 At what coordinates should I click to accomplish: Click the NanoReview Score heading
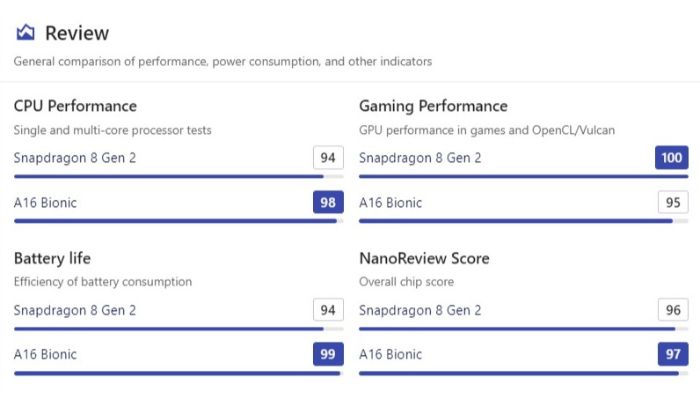click(424, 258)
